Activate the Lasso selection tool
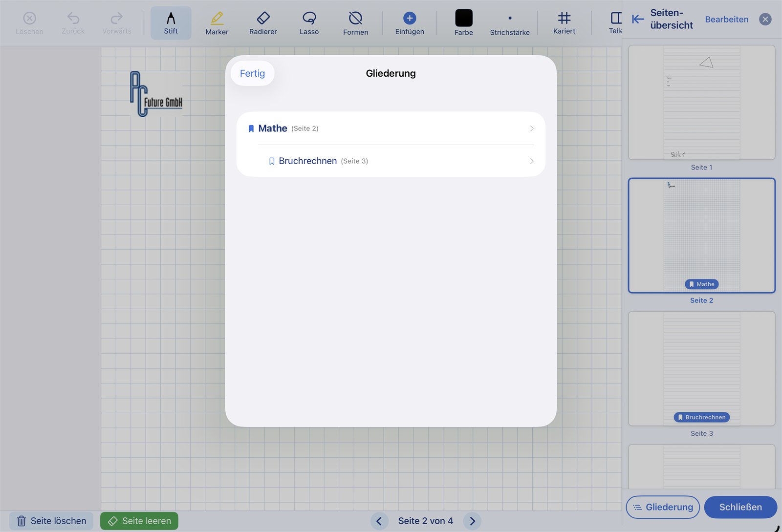Viewport: 782px width, 532px height. tap(309, 23)
